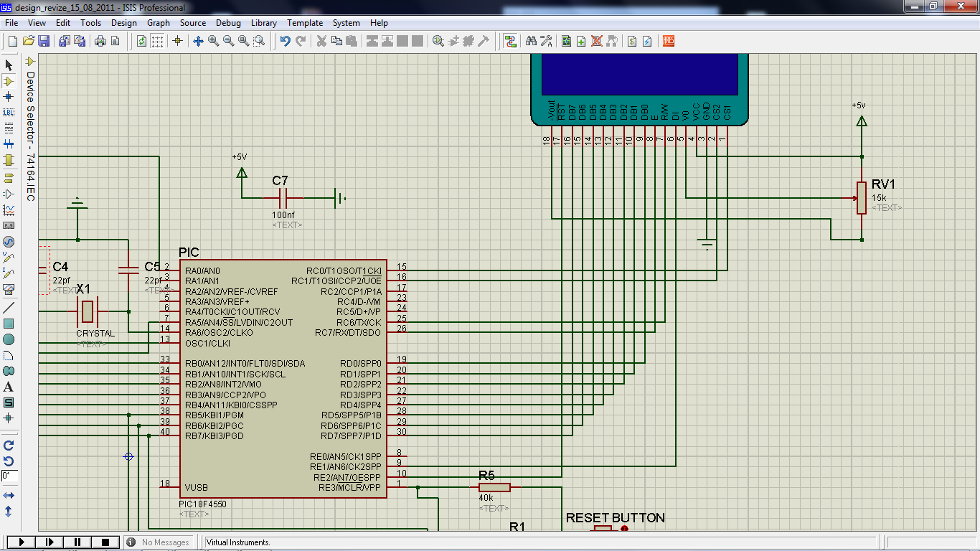The image size is (980, 551).
Task: Click the PIC18F4550 microcontroller body
Action: pos(283,379)
